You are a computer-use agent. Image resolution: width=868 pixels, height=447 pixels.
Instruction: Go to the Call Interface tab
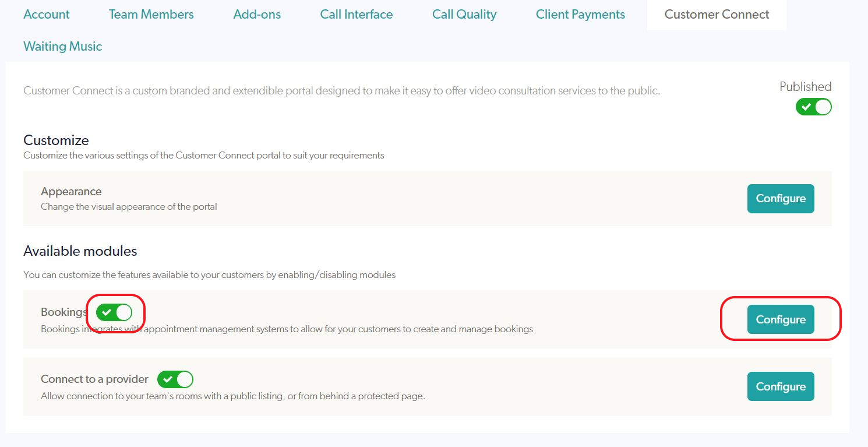[357, 15]
